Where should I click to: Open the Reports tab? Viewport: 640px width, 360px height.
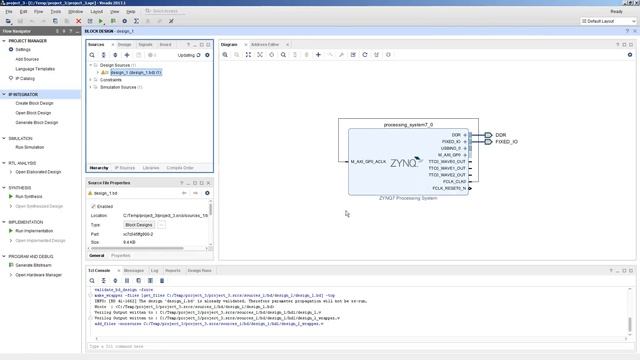point(173,271)
